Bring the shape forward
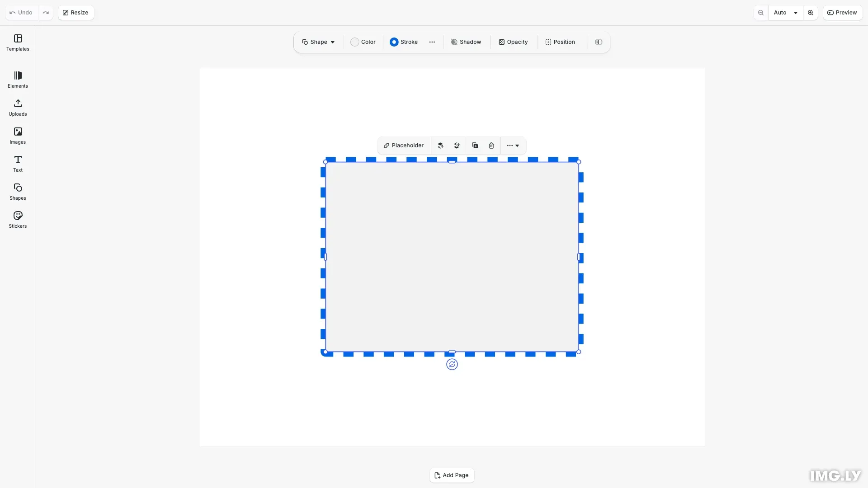This screenshot has height=488, width=868. coord(441,145)
